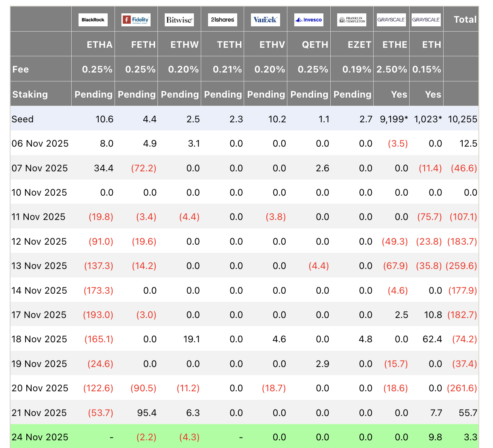Image resolution: width=493 pixels, height=448 pixels.
Task: Click the Fidelity logo
Action: (136, 19)
